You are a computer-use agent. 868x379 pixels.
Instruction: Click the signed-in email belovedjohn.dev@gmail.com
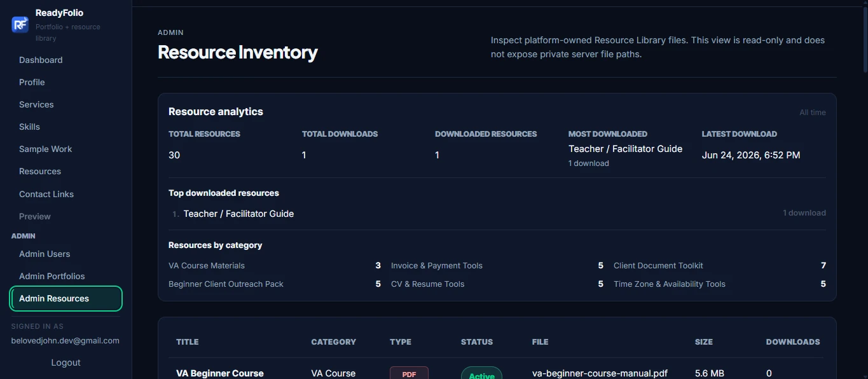65,340
